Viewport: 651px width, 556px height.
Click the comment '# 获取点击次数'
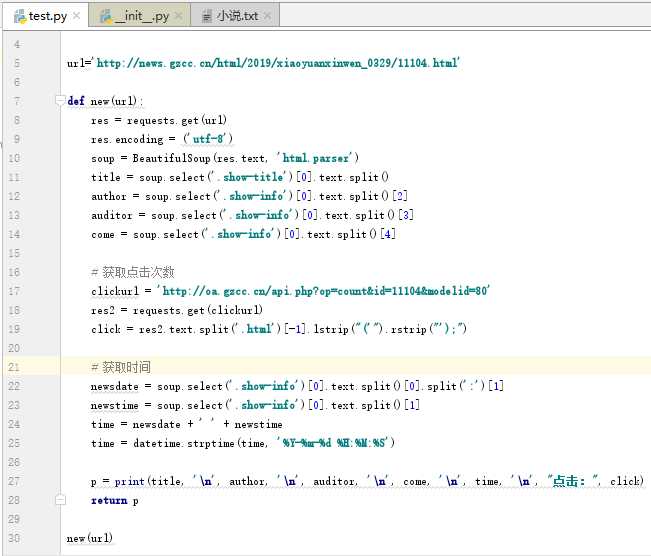pos(132,272)
